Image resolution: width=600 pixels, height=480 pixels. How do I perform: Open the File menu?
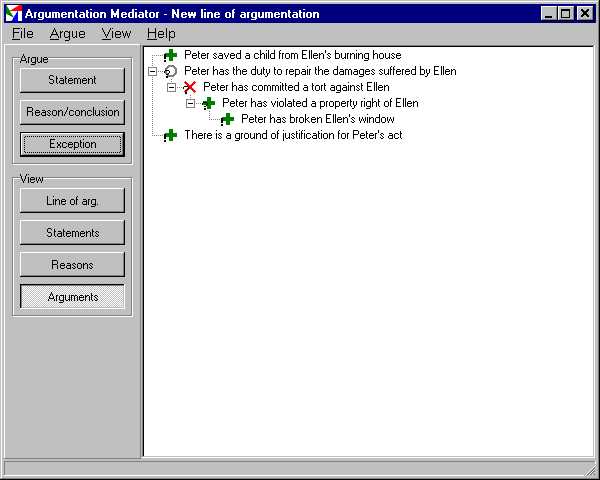click(x=22, y=34)
